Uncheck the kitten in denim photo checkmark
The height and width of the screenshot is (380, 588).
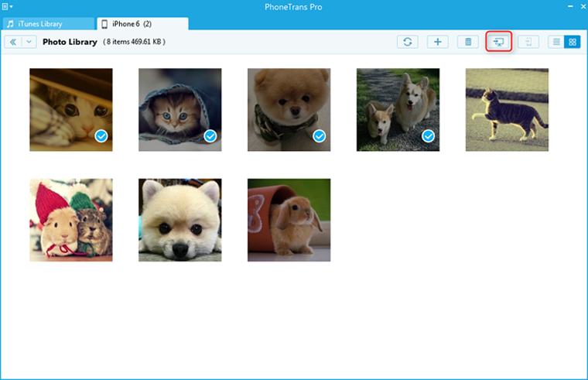tap(210, 136)
